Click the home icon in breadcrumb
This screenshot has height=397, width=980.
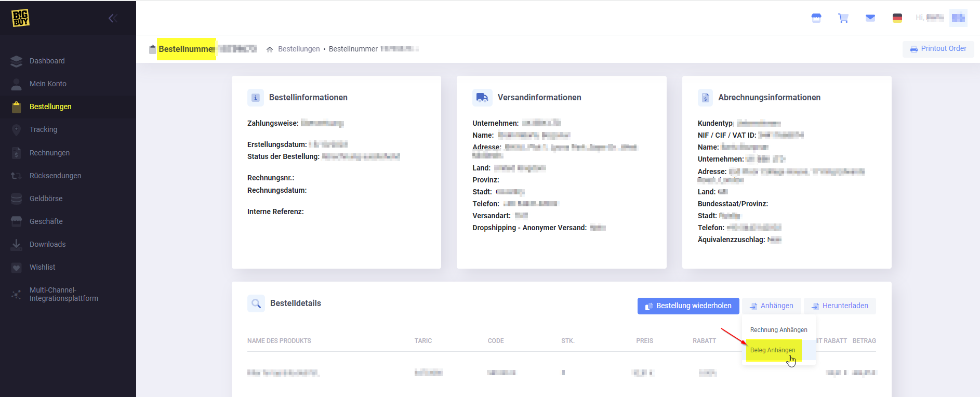tap(270, 49)
